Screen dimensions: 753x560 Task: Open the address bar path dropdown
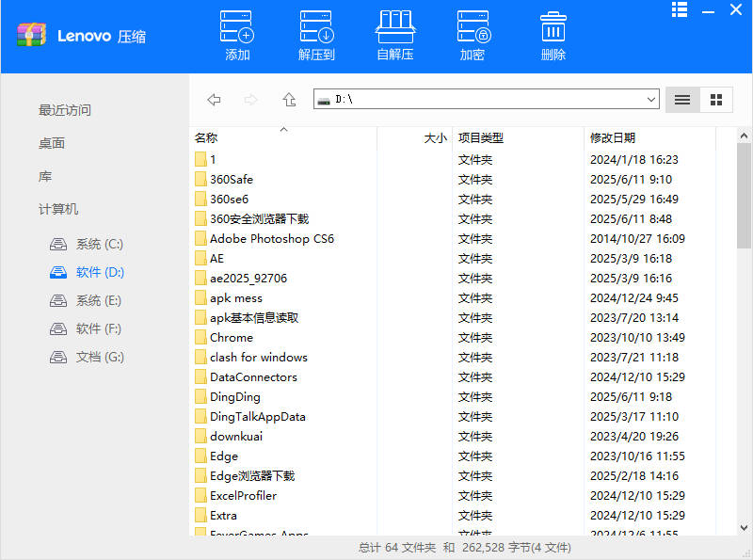pos(650,99)
